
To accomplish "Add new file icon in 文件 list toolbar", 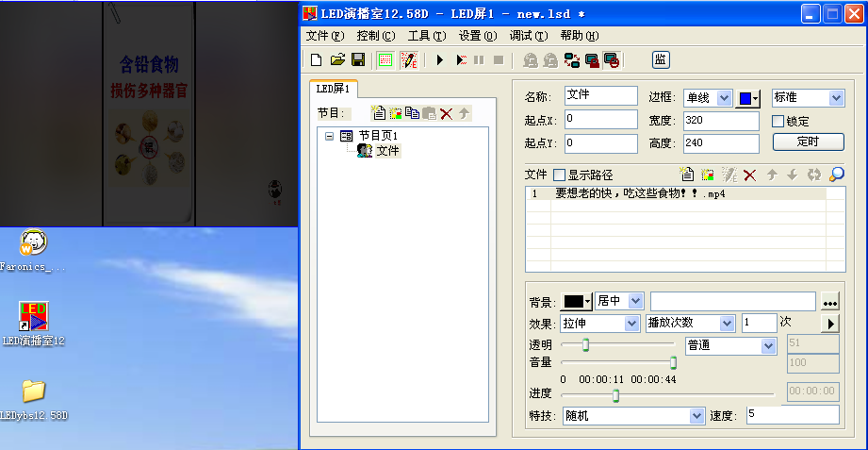I will pyautogui.click(x=687, y=175).
